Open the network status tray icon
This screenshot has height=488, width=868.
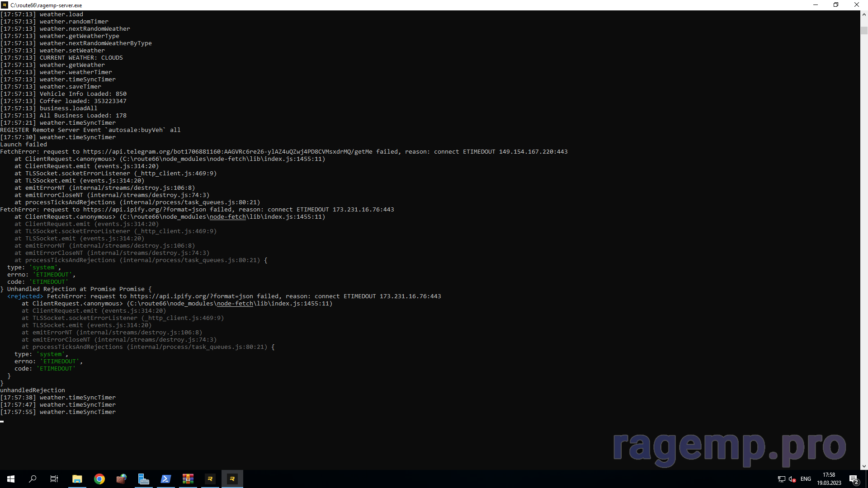[x=781, y=479]
